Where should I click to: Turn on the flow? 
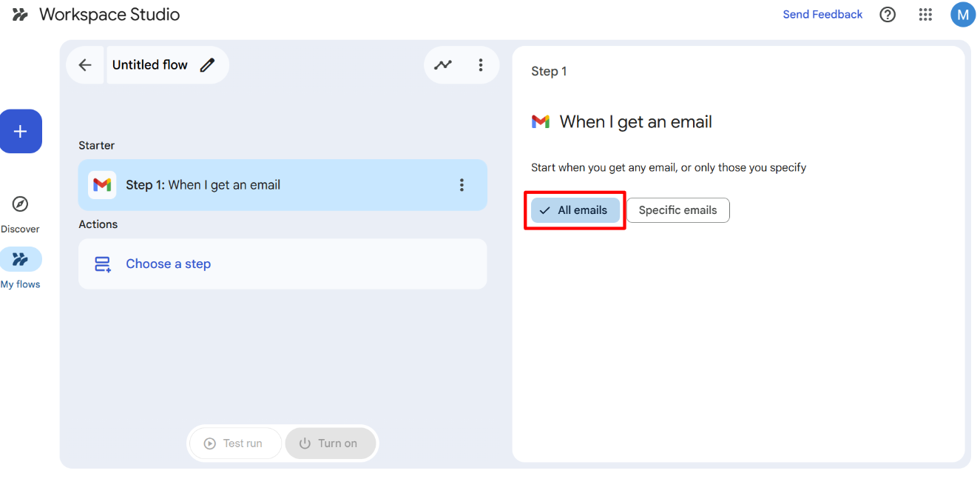click(330, 443)
